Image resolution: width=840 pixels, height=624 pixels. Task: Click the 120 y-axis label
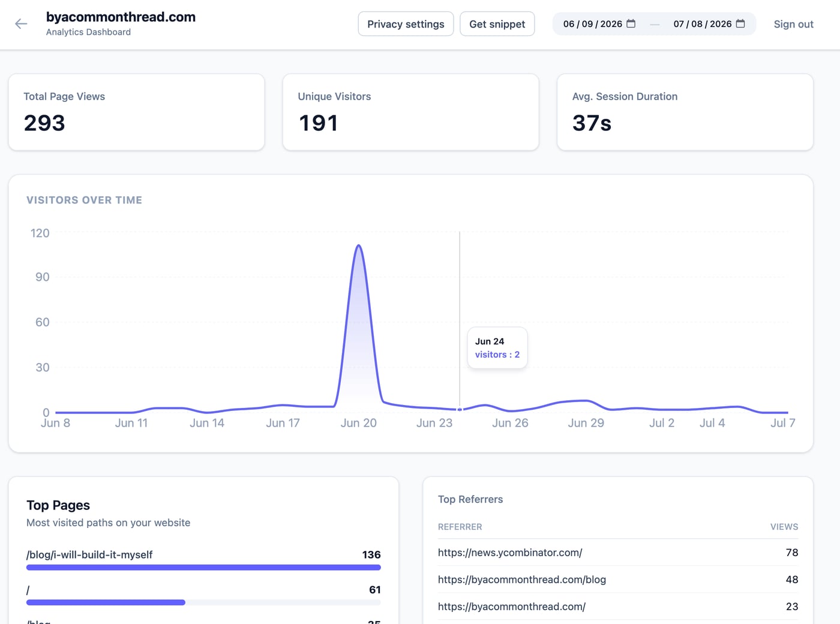[40, 233]
